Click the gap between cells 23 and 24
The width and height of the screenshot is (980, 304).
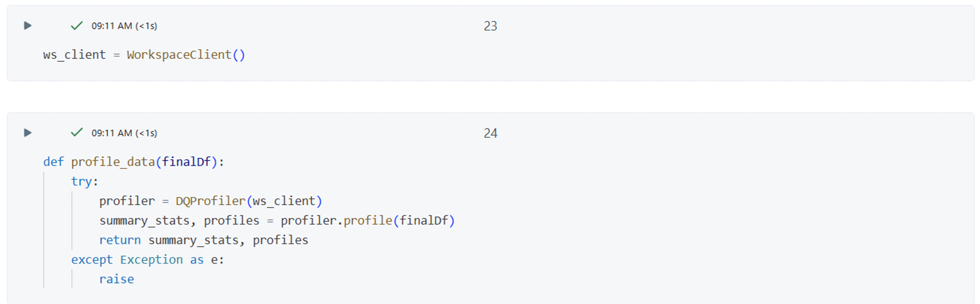tap(490, 97)
